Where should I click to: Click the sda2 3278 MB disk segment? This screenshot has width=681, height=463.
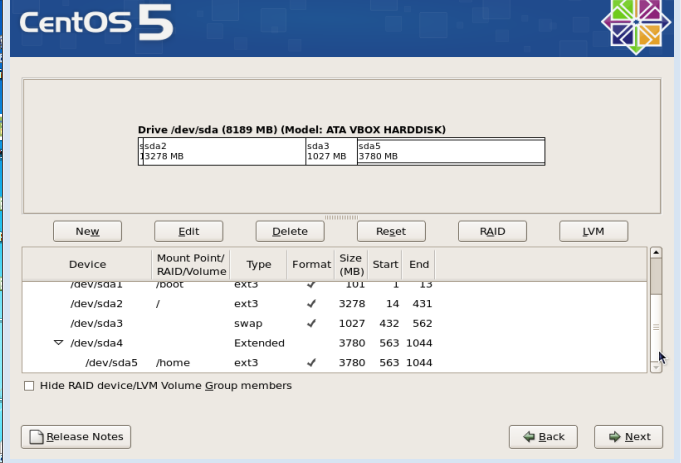[224, 151]
